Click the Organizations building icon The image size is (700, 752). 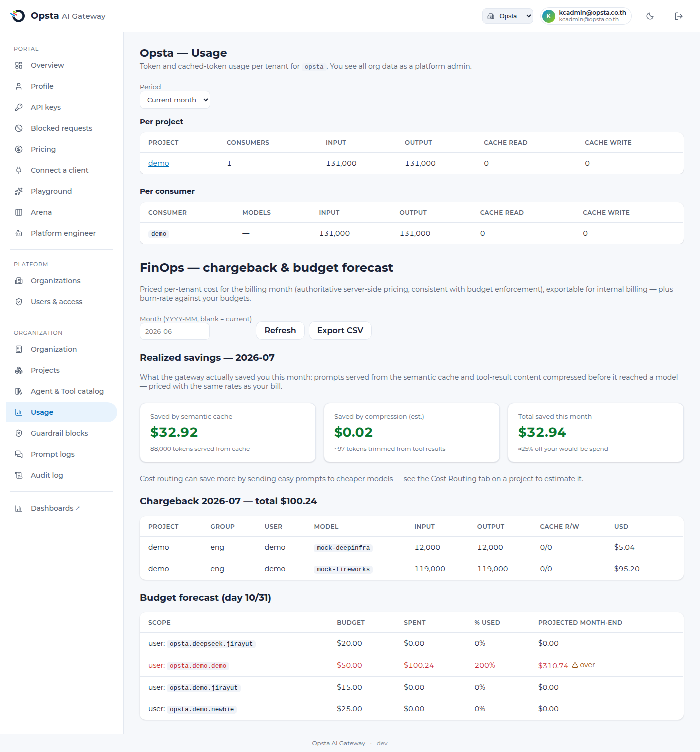[19, 281]
